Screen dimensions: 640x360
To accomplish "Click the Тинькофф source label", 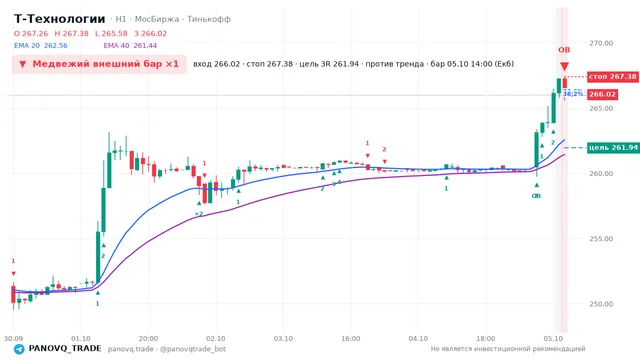I will (x=209, y=19).
